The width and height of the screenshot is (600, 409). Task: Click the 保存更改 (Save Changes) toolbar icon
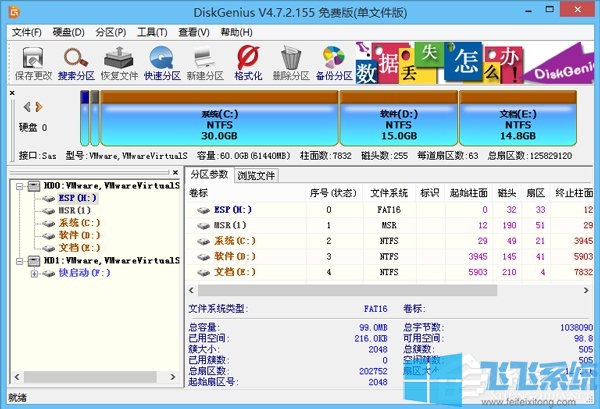tap(33, 64)
